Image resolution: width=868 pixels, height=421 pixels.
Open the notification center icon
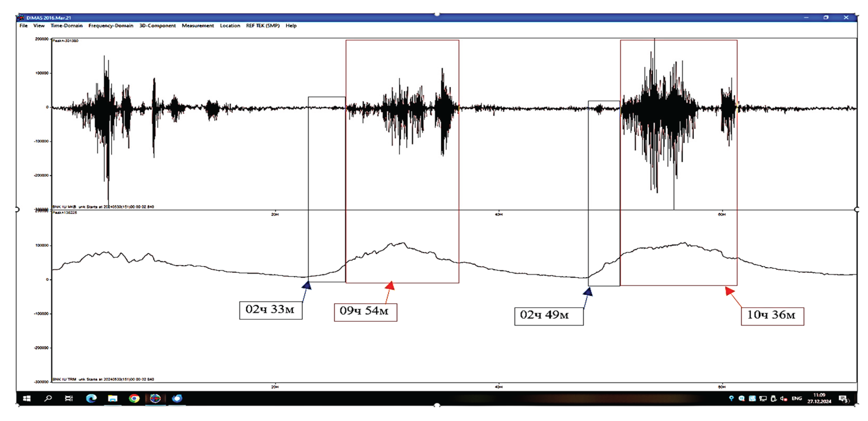coord(844,399)
